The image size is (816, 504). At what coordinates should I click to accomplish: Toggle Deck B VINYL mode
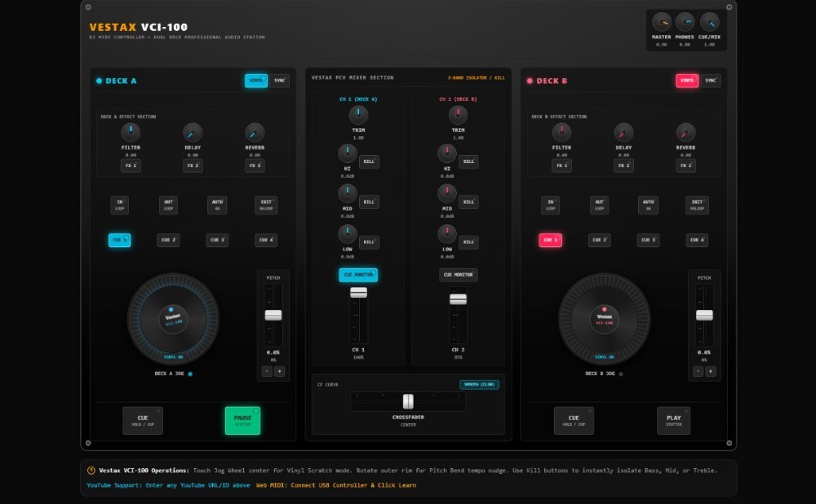click(687, 81)
